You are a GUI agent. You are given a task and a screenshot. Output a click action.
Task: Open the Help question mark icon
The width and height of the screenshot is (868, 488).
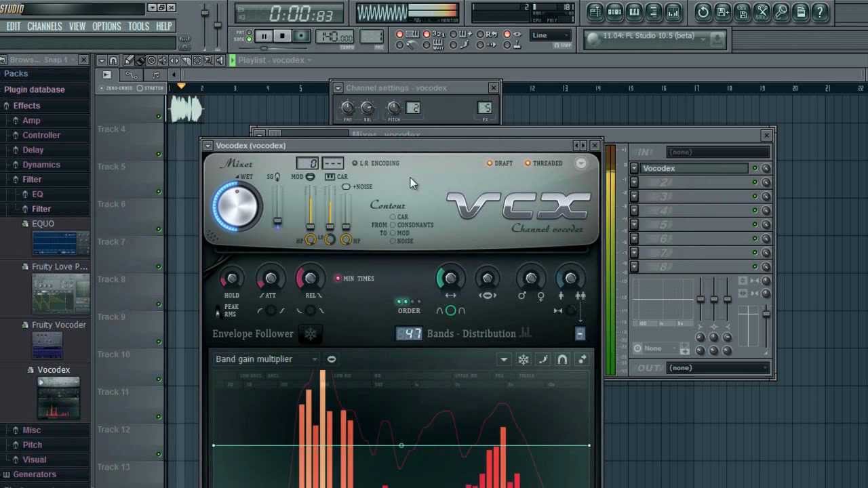pyautogui.click(x=821, y=12)
